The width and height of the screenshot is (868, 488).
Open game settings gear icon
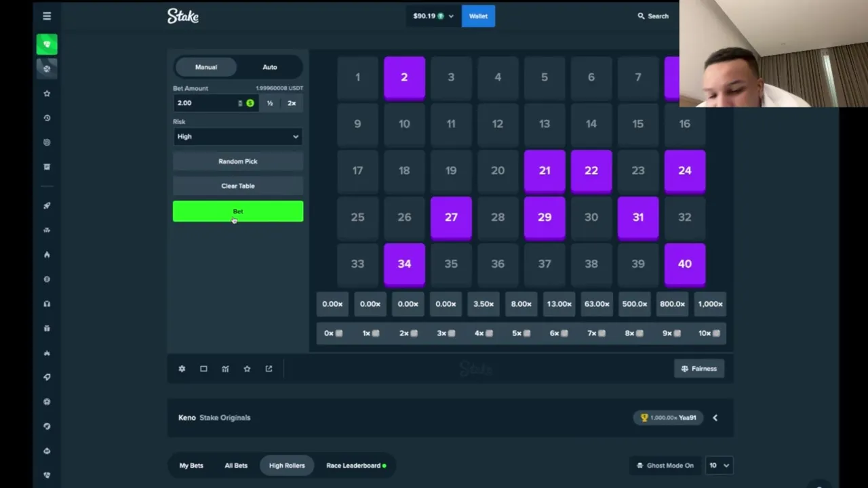pos(182,369)
